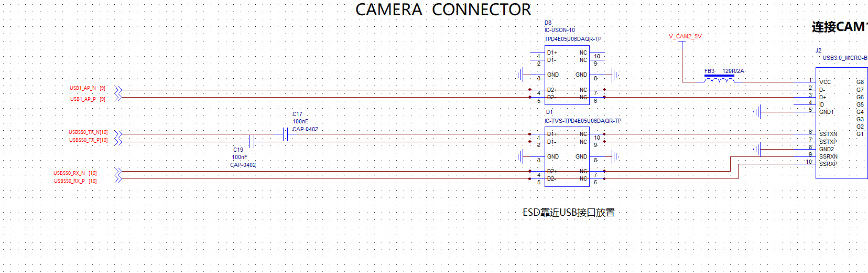
Task: Click the USBSS0_RX_P off-page port arrow
Action: tap(118, 179)
